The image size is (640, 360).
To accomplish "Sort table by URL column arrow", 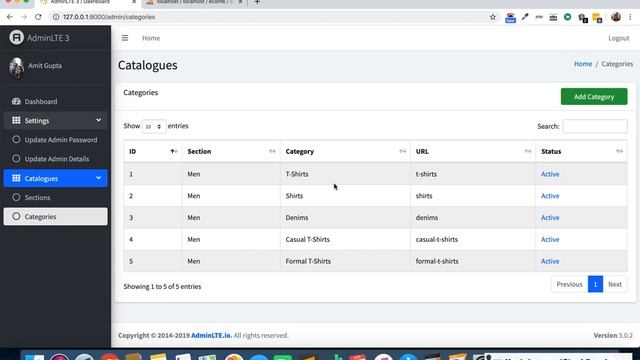I will tap(528, 151).
